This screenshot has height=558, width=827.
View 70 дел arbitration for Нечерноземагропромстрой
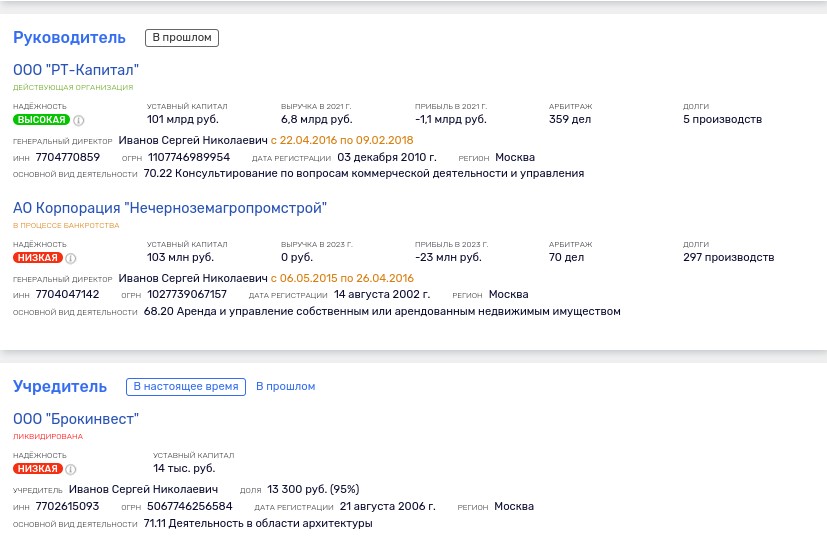(568, 258)
